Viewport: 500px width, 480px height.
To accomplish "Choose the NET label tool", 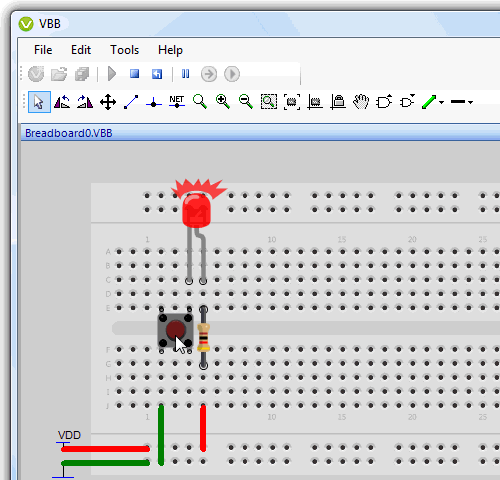I will [x=177, y=102].
